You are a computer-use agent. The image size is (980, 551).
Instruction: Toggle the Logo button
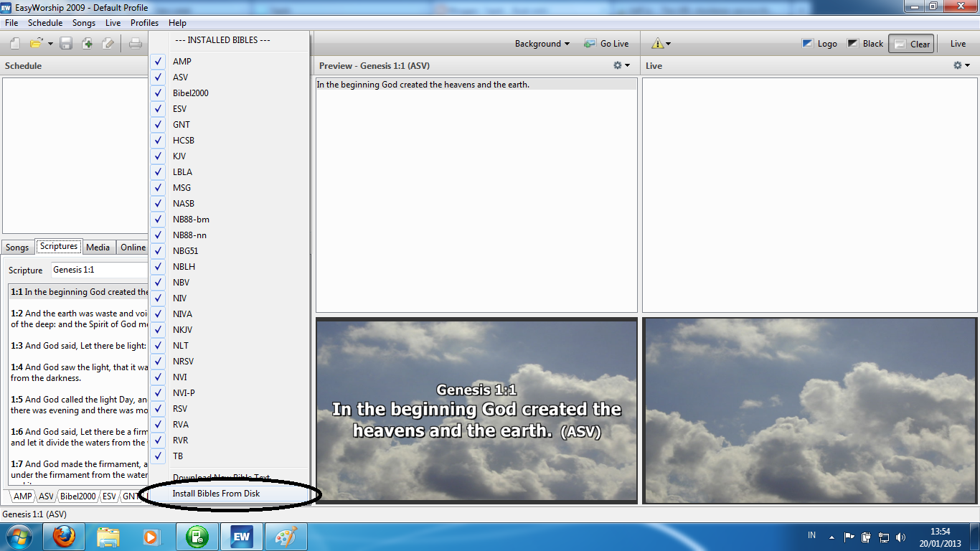(x=819, y=44)
